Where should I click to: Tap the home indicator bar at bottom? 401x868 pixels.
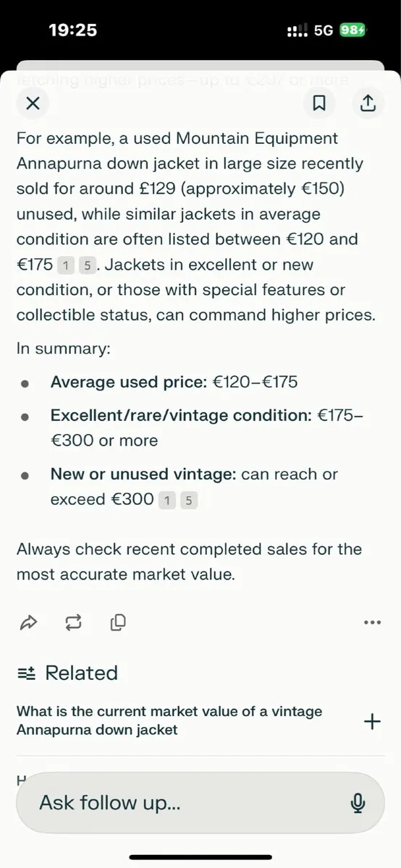click(200, 858)
